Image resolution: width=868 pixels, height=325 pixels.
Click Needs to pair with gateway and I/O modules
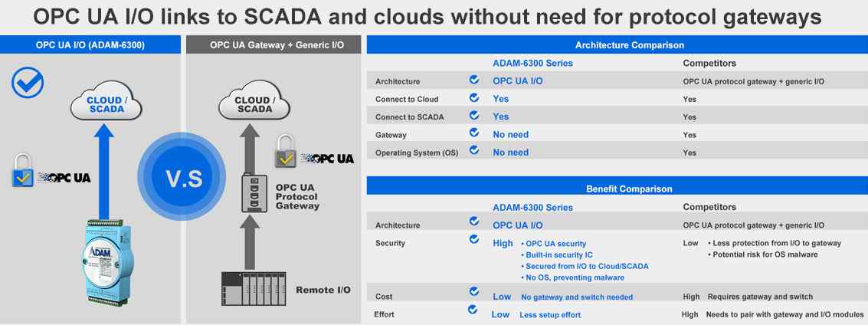[x=784, y=314]
